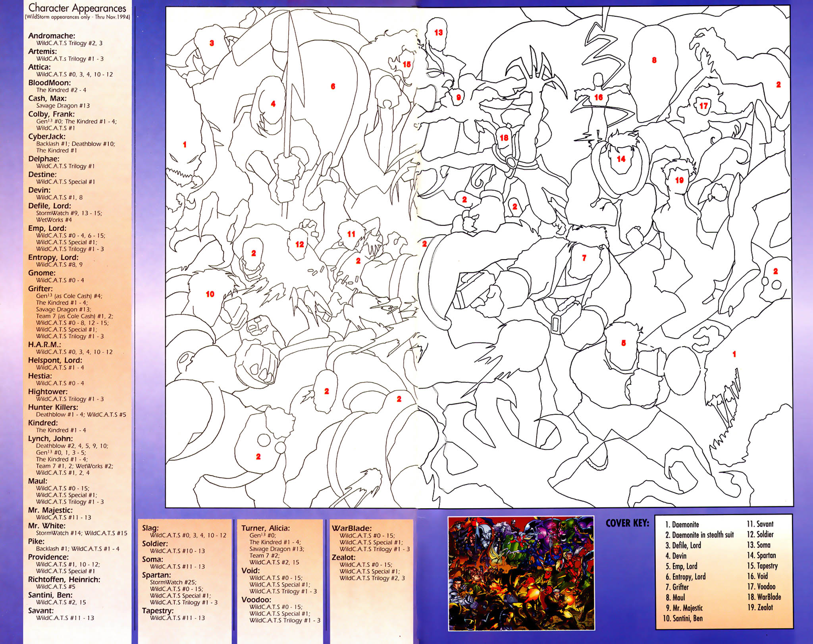Screen dimensions: 813x644
Task: Click red number 18 on the outline
Action: 504,138
